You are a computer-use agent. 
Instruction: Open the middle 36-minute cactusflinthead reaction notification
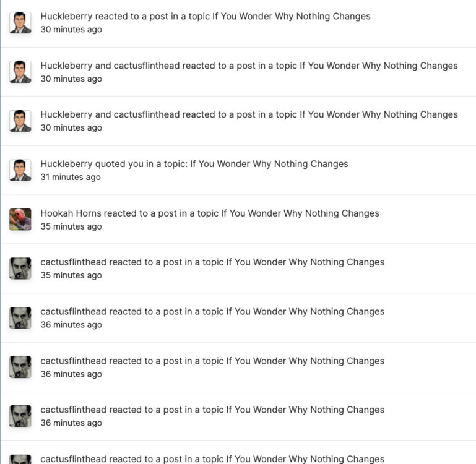point(212,361)
